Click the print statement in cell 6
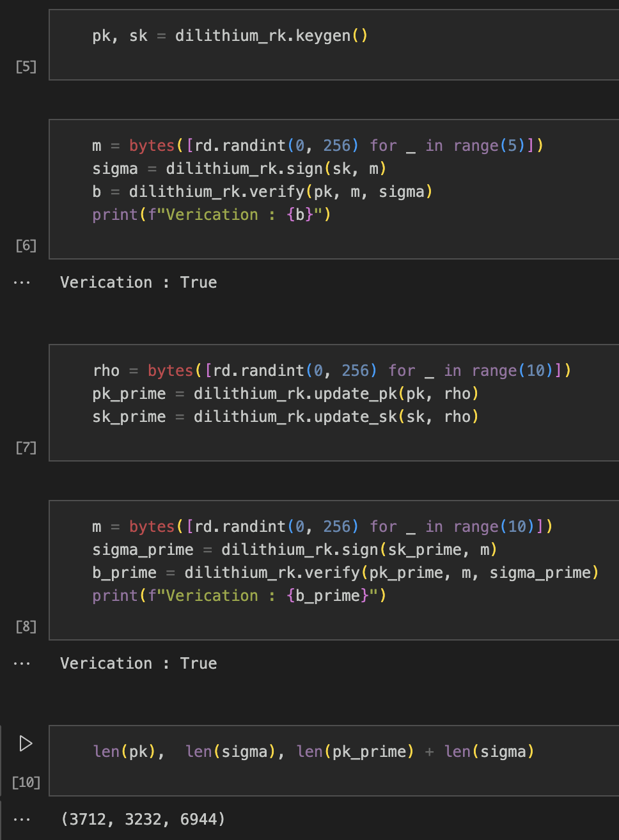The image size is (619, 840). click(x=211, y=215)
